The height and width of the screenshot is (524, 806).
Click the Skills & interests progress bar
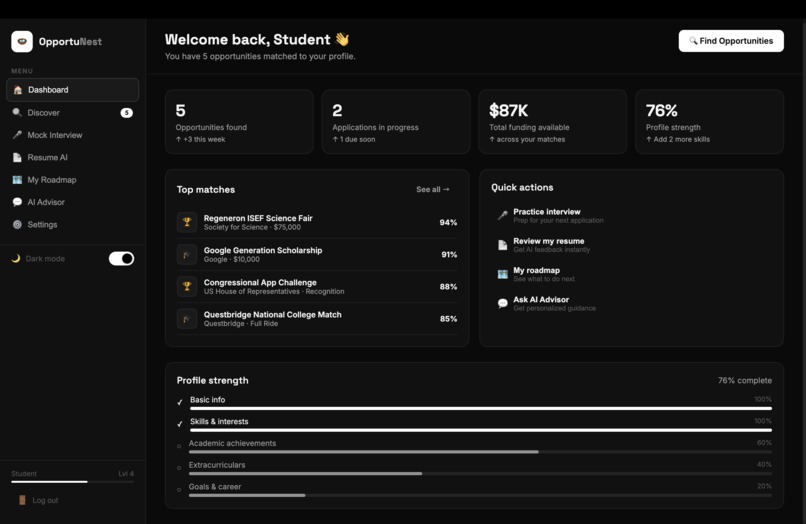[x=481, y=430]
